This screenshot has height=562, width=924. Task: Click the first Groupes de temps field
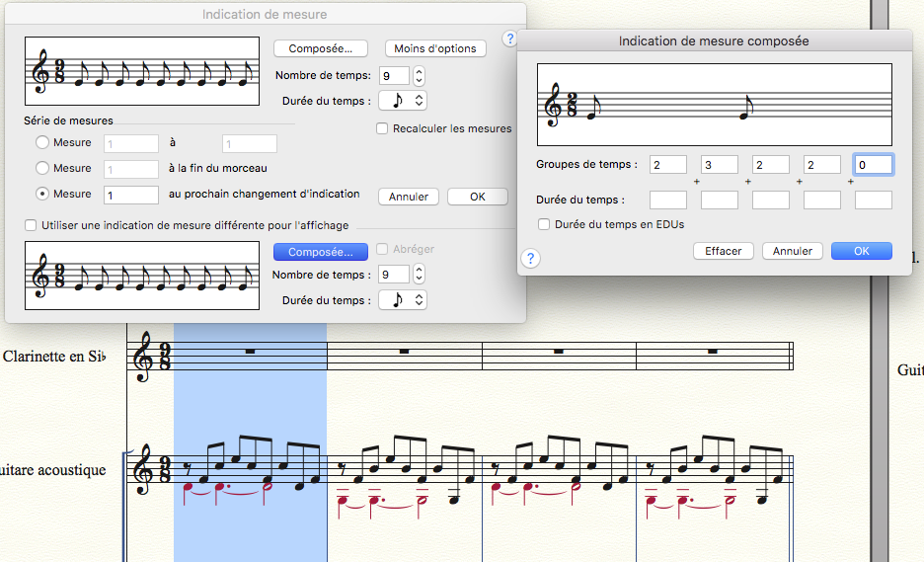point(668,165)
